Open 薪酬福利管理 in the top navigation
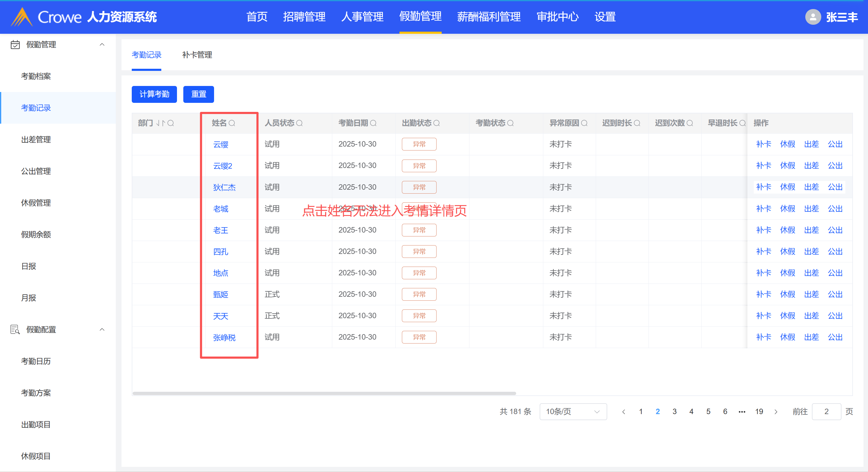 489,17
